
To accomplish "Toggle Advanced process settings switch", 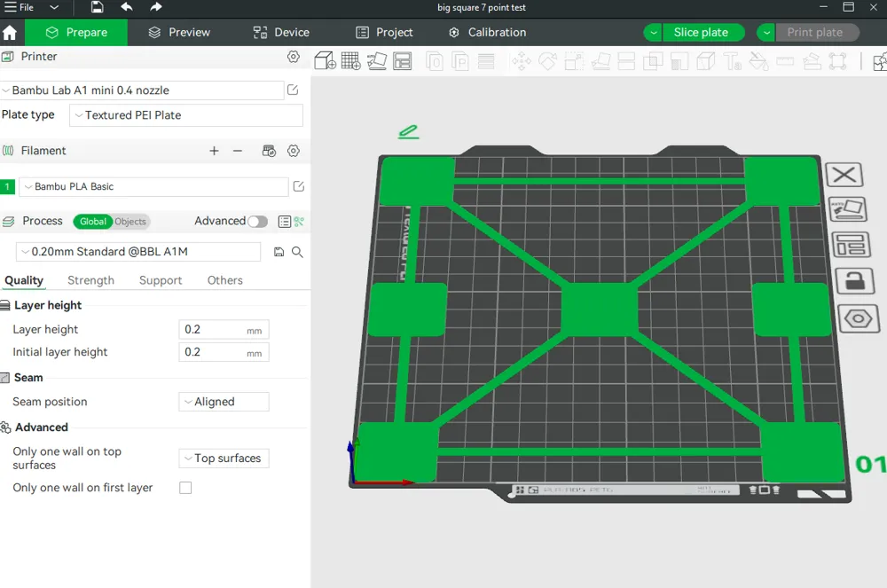I will coord(257,221).
